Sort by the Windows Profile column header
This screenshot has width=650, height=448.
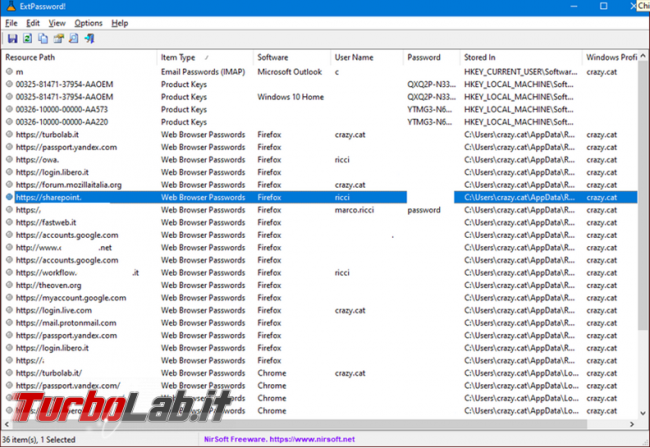point(610,57)
